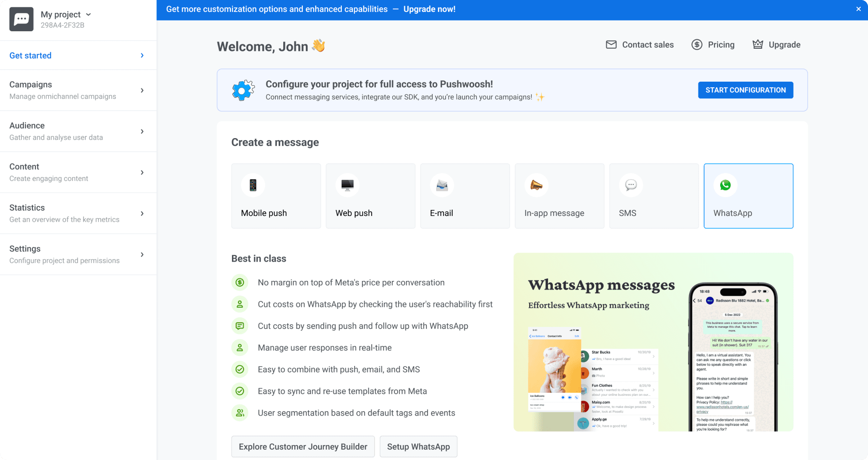
Task: Click the blue configuration gear icon
Action: pyautogui.click(x=243, y=90)
